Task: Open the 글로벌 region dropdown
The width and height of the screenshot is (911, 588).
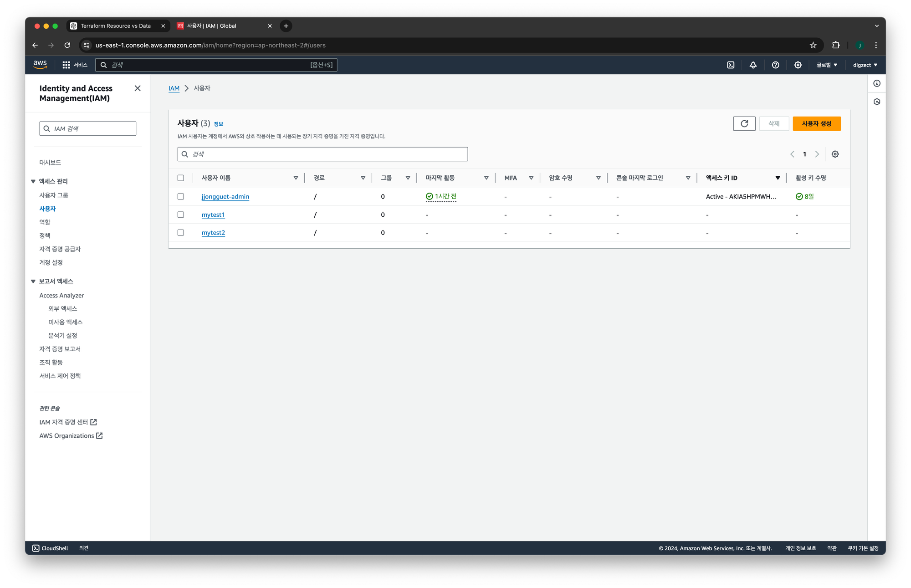Action: click(827, 65)
